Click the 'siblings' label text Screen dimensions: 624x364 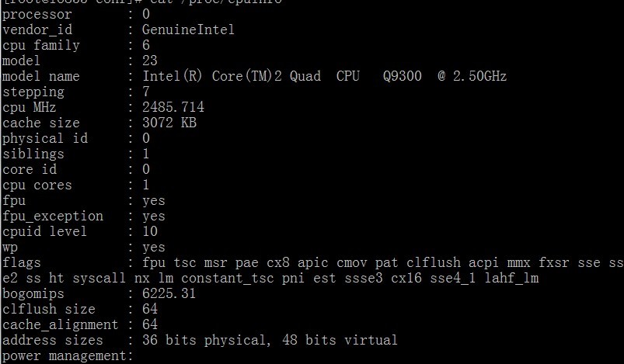[33, 154]
